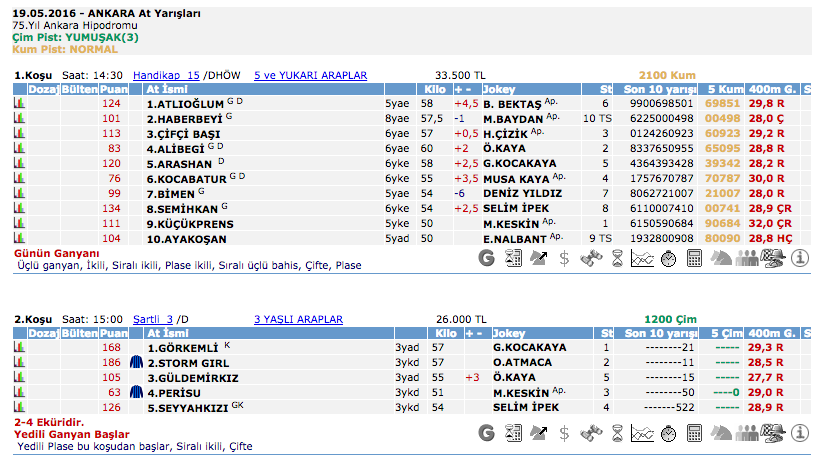Click the At İsmi header in race 1
The width and height of the screenshot is (833, 468).
tap(167, 89)
